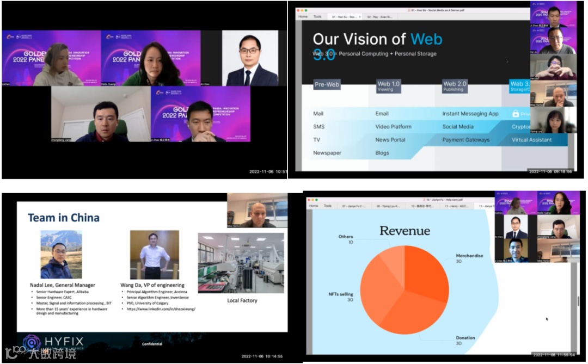Select the hoodie woman's video tile in panel gallery
The width and height of the screenshot is (588, 364).
point(51,58)
